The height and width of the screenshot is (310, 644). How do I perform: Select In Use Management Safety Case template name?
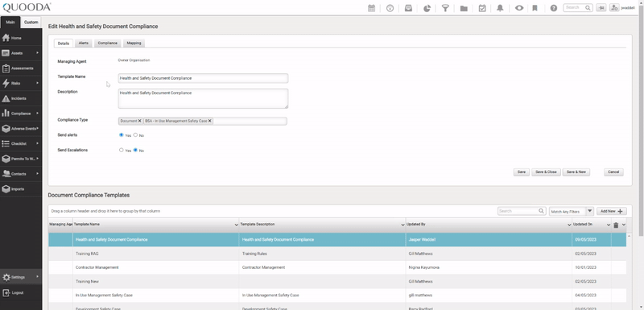104,296
